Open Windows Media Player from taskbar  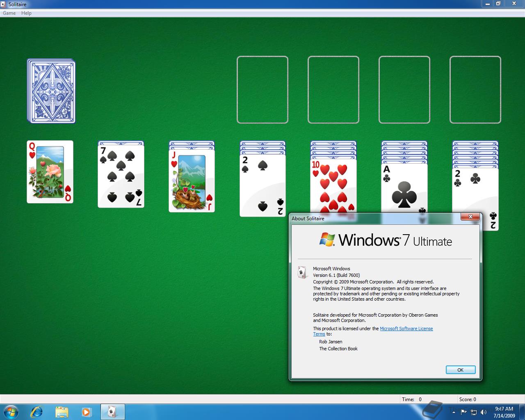(x=86, y=412)
